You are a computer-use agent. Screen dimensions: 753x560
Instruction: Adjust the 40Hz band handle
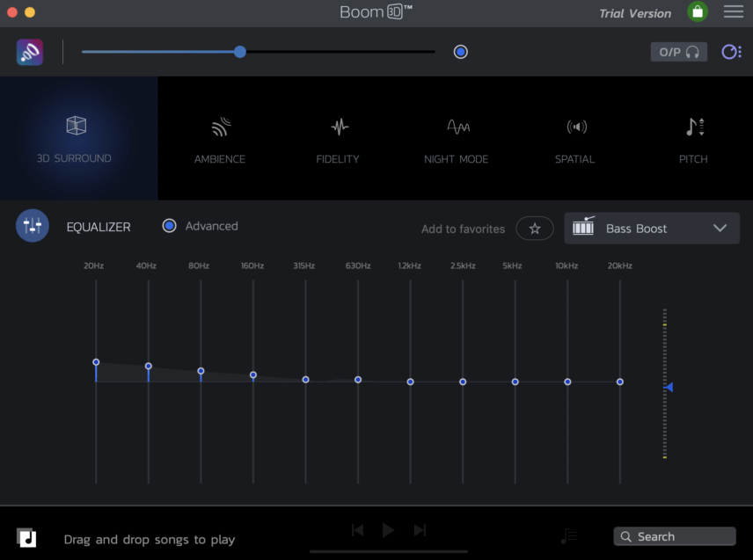(149, 366)
